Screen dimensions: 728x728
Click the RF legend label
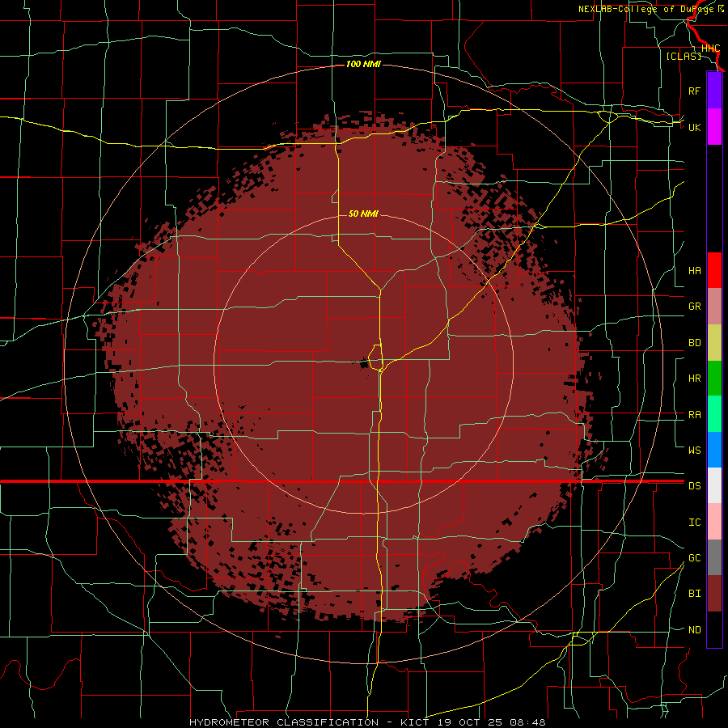tap(694, 91)
